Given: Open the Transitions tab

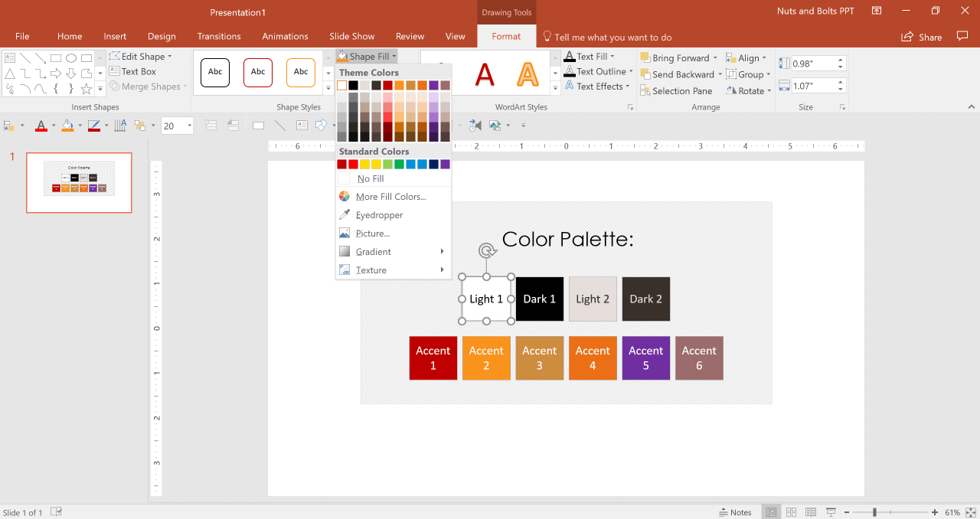Looking at the screenshot, I should point(219,36).
